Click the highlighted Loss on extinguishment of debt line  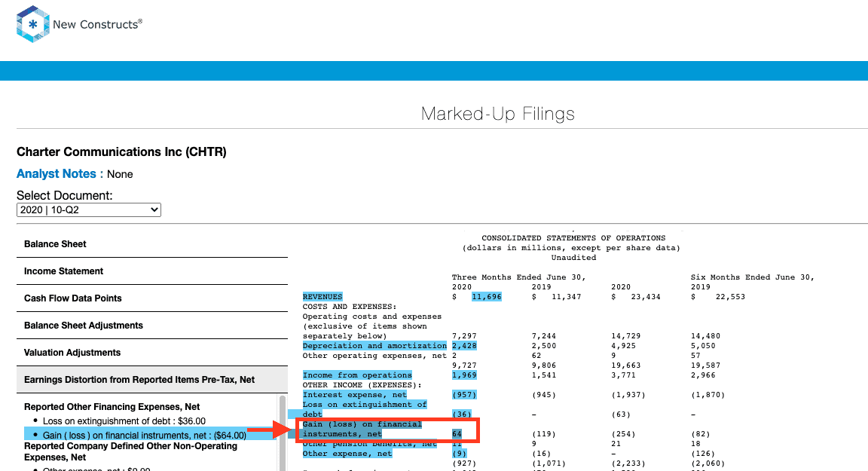pyautogui.click(x=364, y=409)
